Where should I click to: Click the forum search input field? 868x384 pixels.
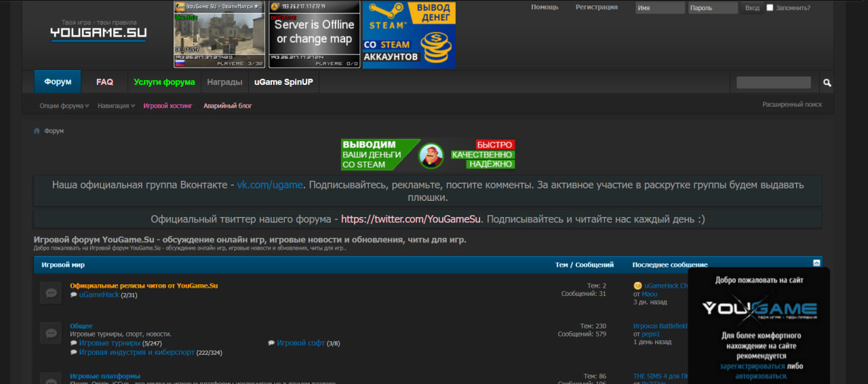774,83
